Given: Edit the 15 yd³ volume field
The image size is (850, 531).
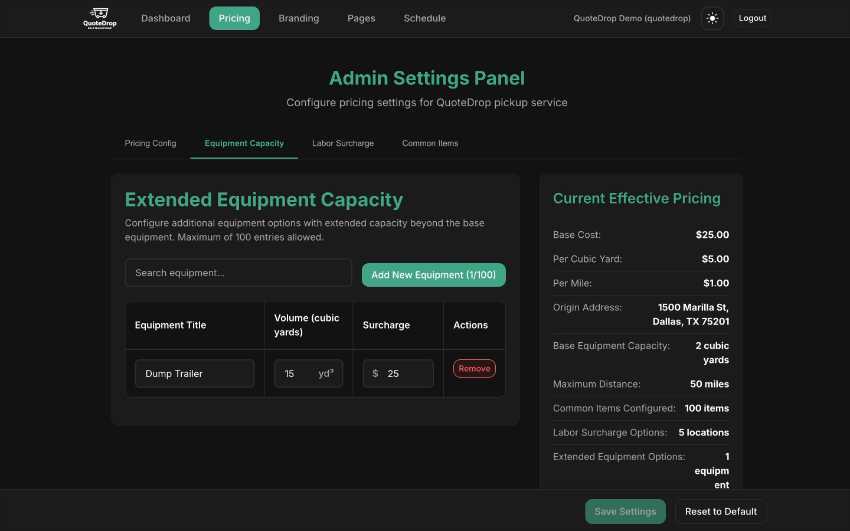Looking at the screenshot, I should pyautogui.click(x=308, y=373).
